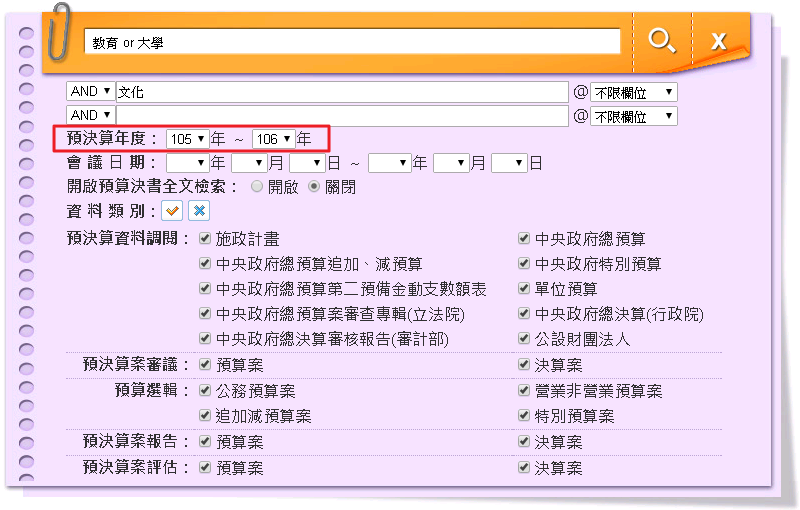Uncheck the 特別預算案 checkbox
This screenshot has width=800, height=510.
(524, 416)
